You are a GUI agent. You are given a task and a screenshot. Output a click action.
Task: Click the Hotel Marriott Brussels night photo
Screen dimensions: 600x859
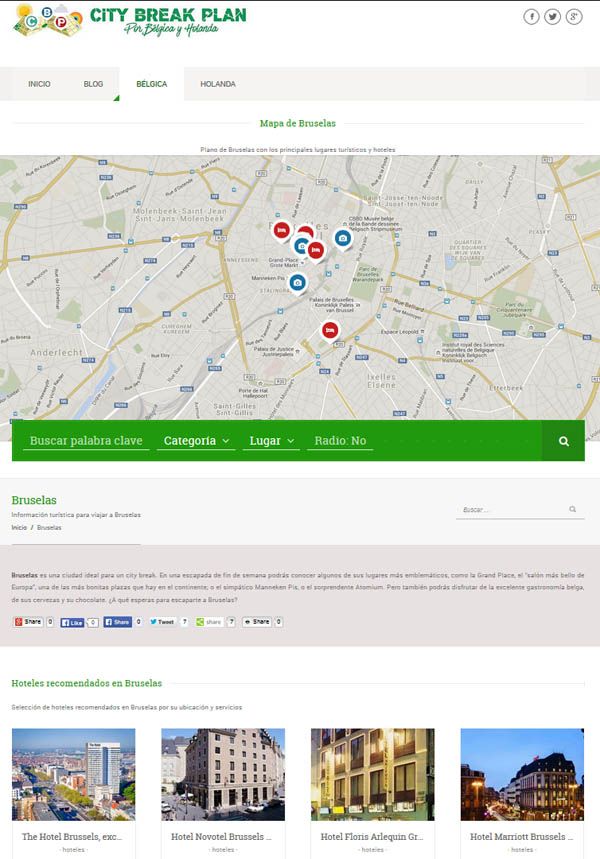click(x=522, y=774)
